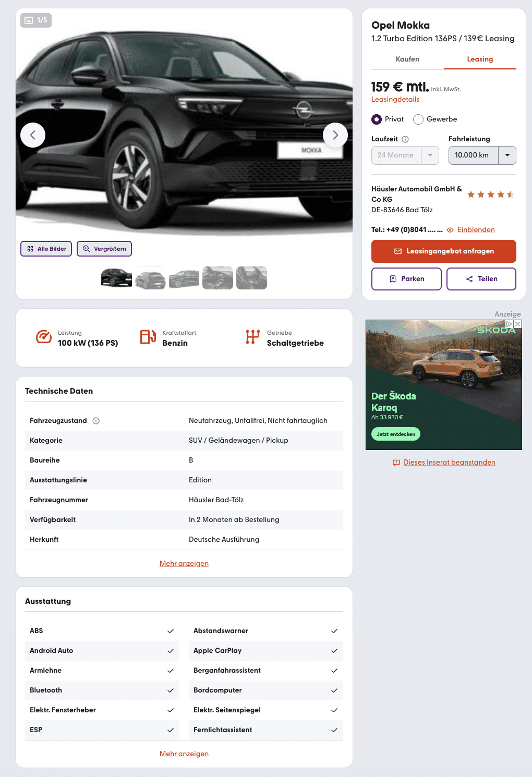This screenshot has height=777, width=532.
Task: Click the Leasingangebot anfragen button
Action: click(444, 251)
